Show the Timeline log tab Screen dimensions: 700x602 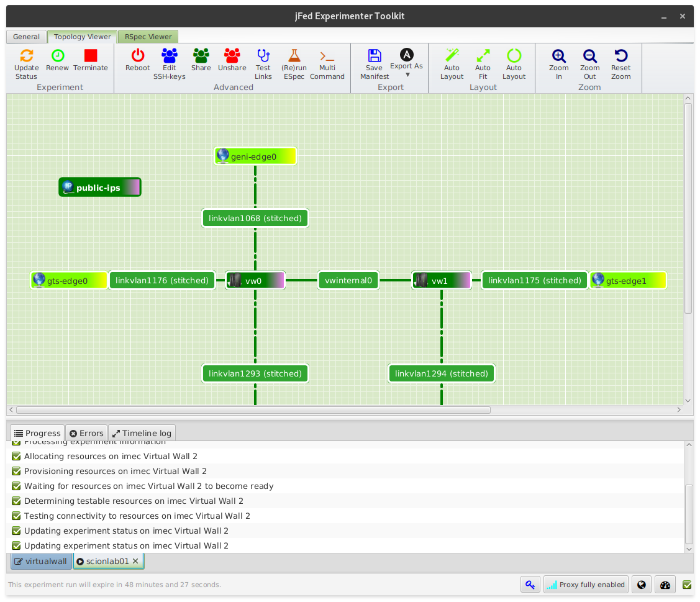pyautogui.click(x=142, y=433)
